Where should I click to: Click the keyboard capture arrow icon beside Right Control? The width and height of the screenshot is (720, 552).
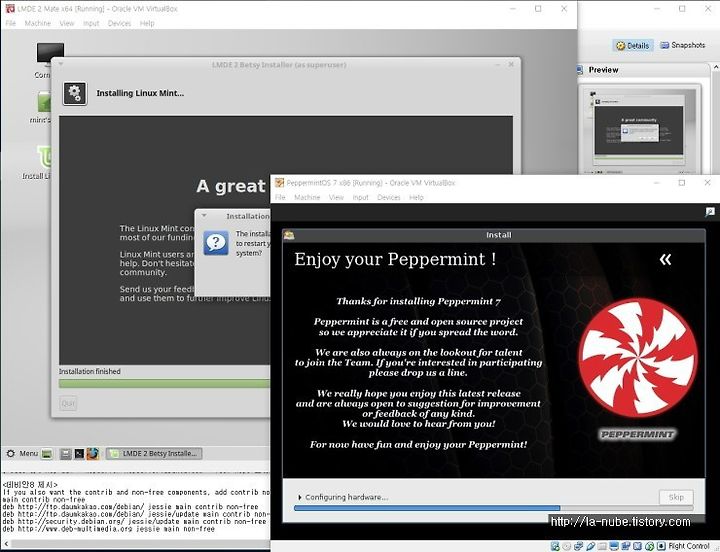click(x=661, y=546)
